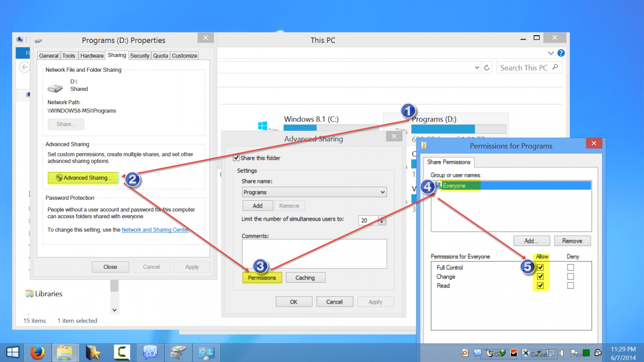Click the Permissions button in Advanced Sharing

pos(262,278)
